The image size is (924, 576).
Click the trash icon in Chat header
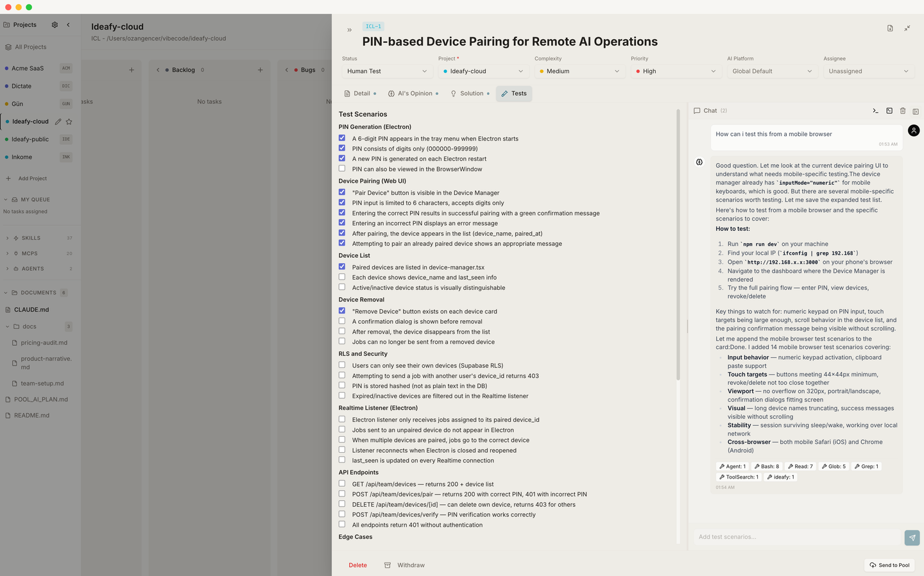coord(903,111)
